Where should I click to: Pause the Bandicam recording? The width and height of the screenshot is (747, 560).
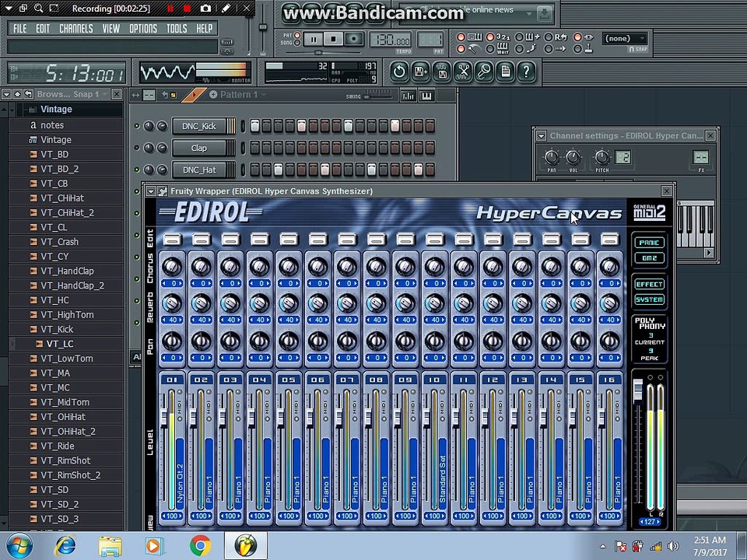(x=170, y=9)
